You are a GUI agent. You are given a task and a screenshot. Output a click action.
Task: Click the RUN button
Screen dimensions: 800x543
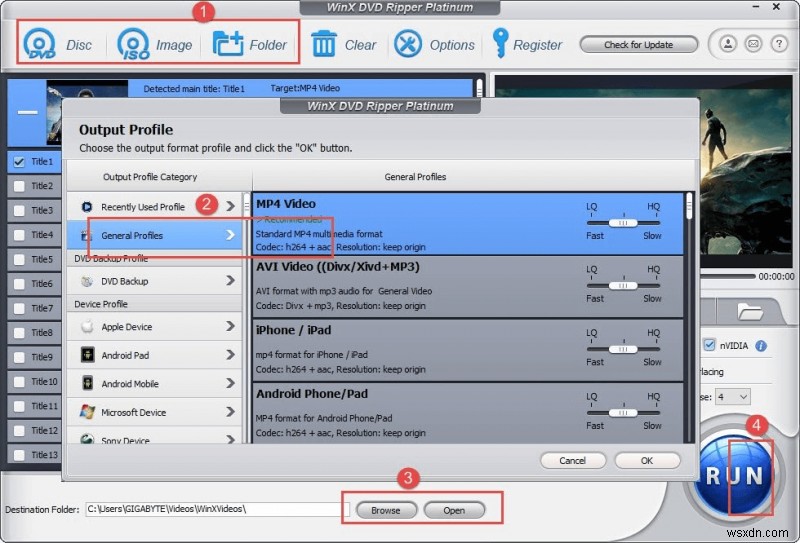tap(735, 476)
